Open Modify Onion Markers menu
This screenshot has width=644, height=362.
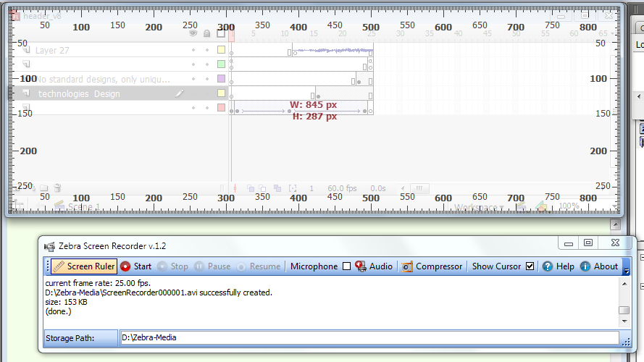(293, 188)
